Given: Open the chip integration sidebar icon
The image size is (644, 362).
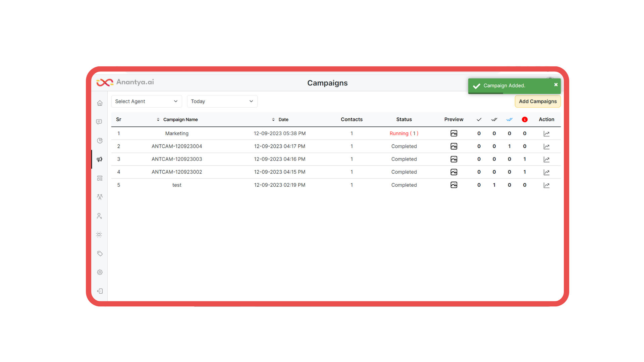Looking at the screenshot, I should point(99,235).
